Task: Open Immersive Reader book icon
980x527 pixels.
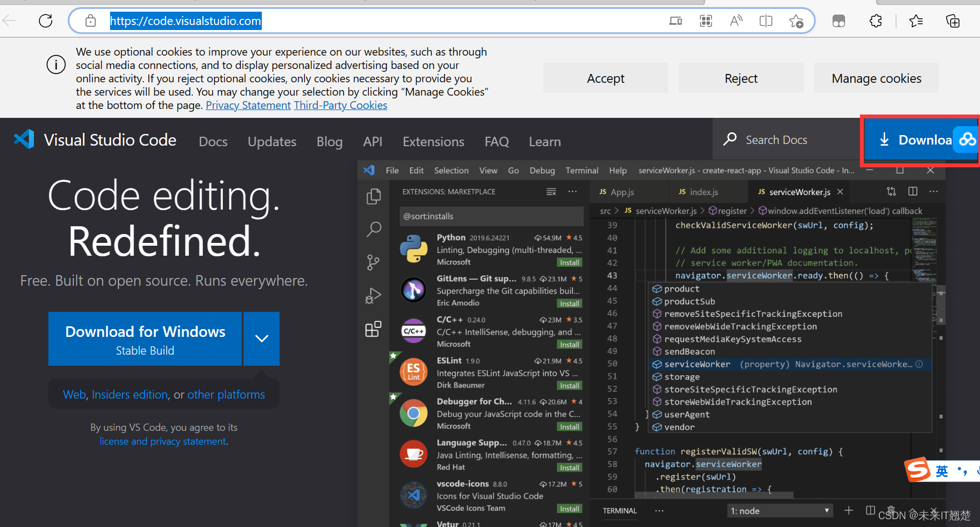Action: (766, 21)
